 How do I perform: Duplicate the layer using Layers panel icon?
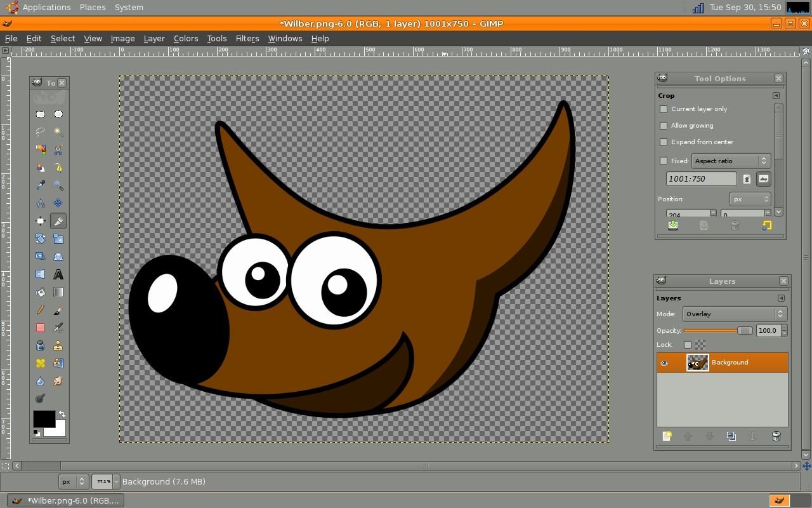[x=731, y=436]
